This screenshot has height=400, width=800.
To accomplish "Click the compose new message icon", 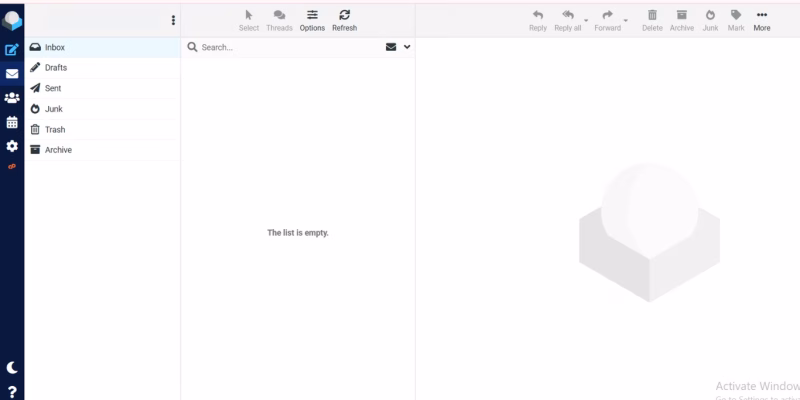I will click(12, 48).
